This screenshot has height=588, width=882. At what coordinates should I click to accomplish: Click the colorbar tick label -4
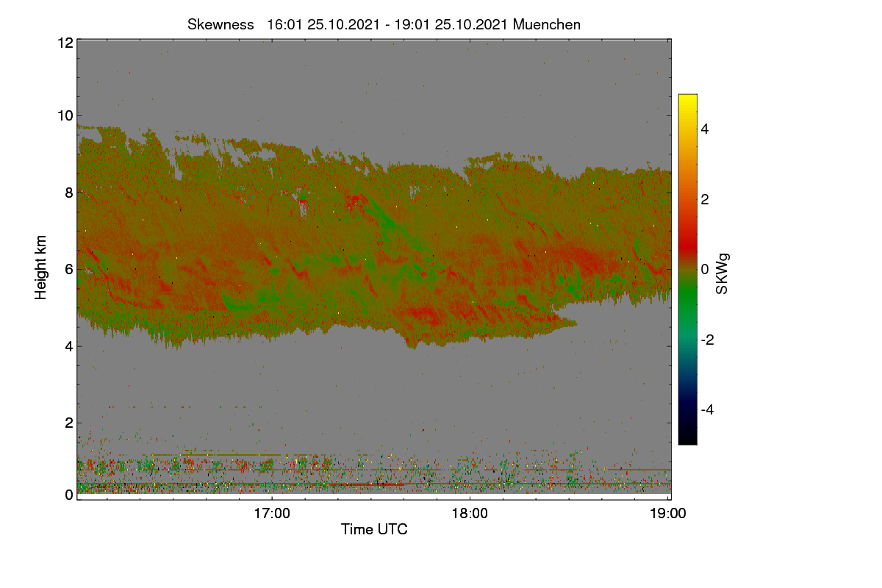point(708,409)
